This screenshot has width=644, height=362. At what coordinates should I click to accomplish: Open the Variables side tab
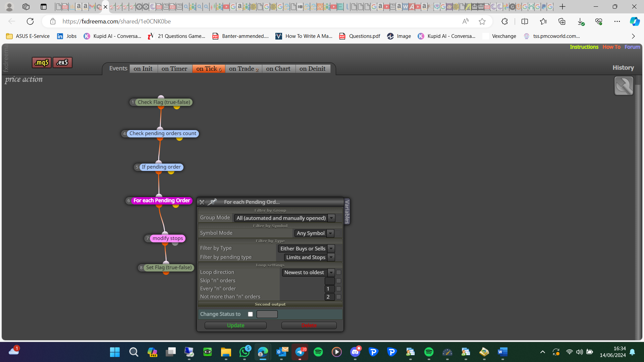[347, 211]
